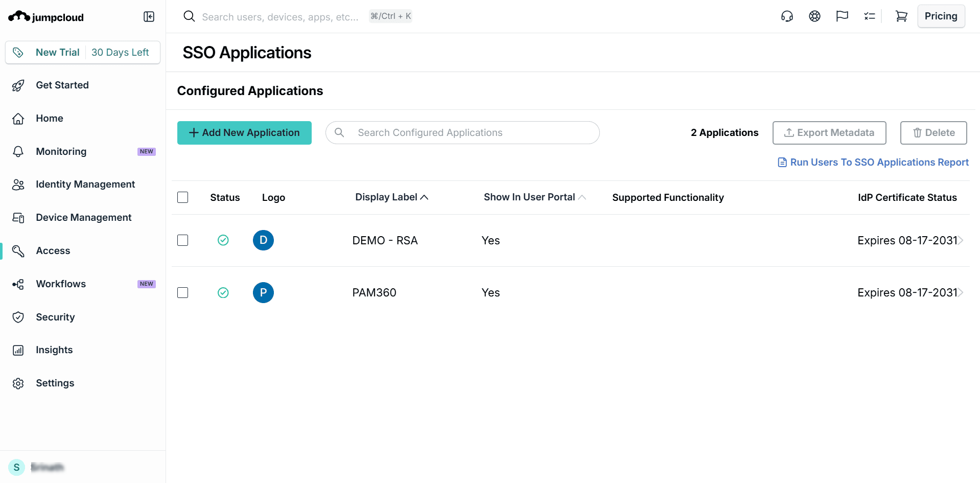
Task: Run Users To SSO Applications Report
Action: pyautogui.click(x=873, y=163)
